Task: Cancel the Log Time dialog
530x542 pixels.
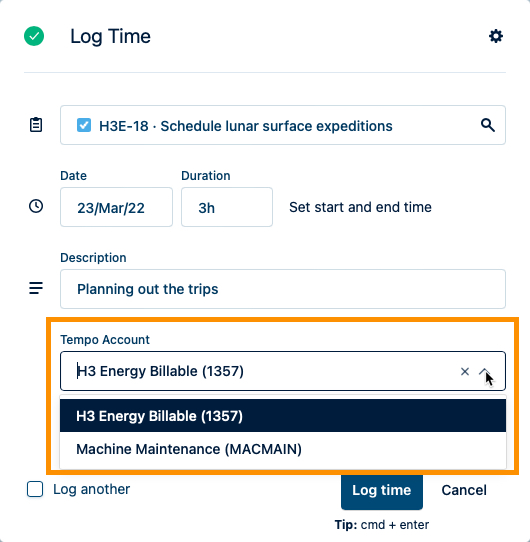Action: pos(464,490)
